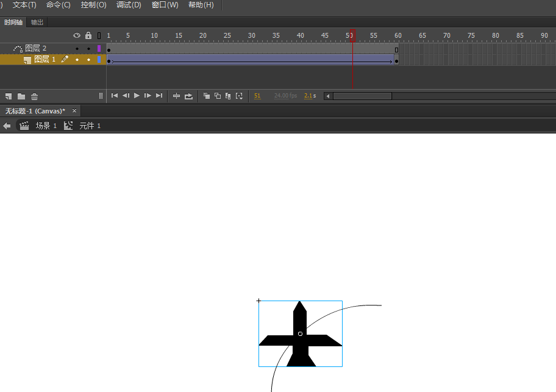Screen dimensions: 556x392
Task: Center the frame in the timeline
Action: (176, 96)
